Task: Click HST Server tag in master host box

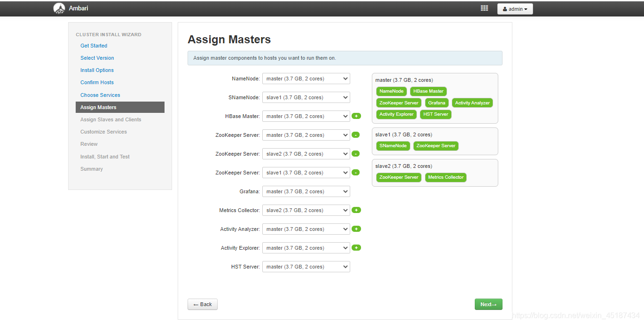Action: 436,114
